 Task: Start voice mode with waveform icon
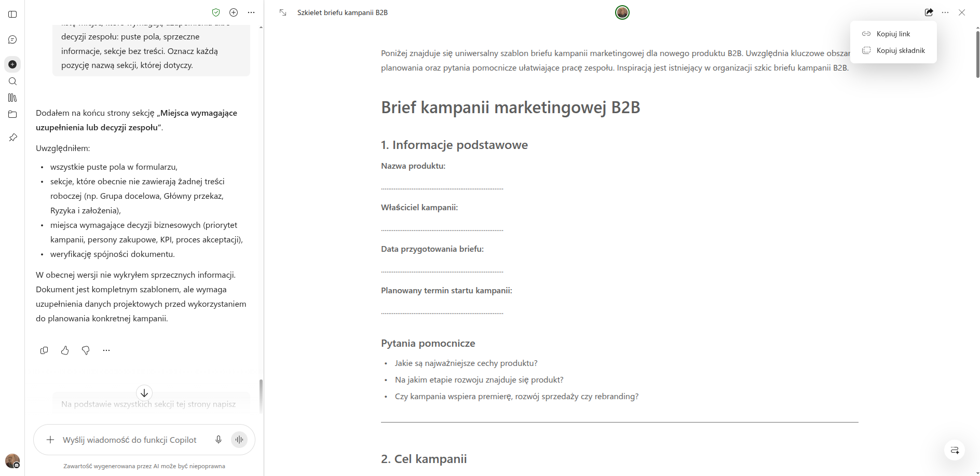click(x=239, y=440)
